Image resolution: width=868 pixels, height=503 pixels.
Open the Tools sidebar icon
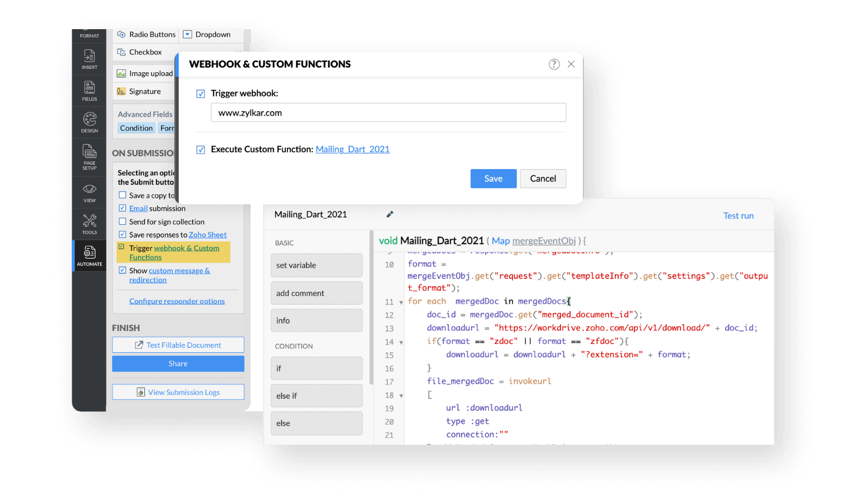89,224
